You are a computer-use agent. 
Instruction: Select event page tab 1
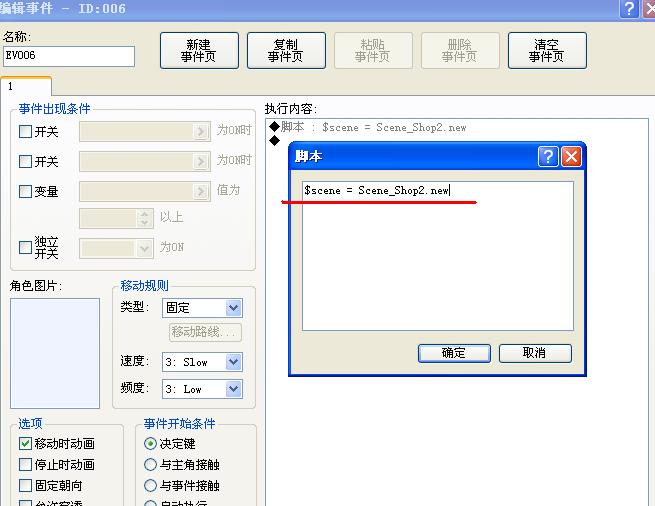[x=26, y=86]
